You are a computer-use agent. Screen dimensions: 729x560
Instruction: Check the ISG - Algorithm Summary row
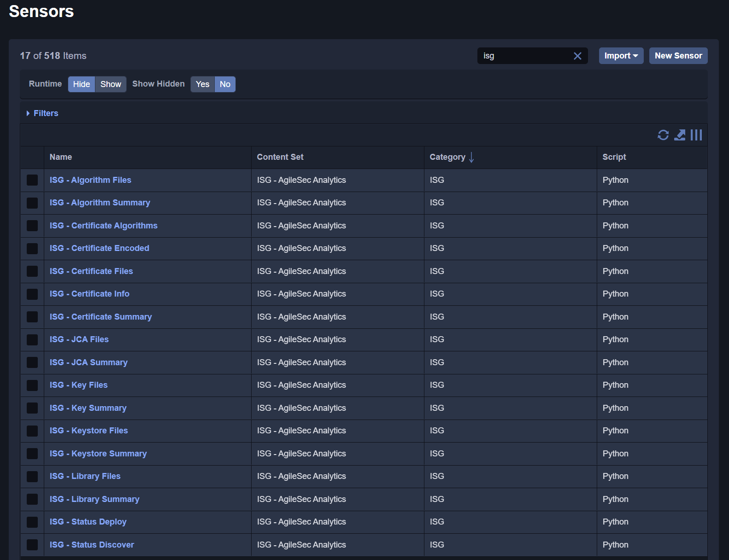(32, 203)
